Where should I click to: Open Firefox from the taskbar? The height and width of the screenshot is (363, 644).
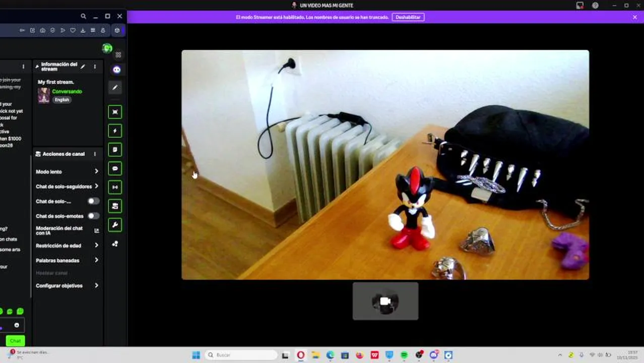point(359,355)
